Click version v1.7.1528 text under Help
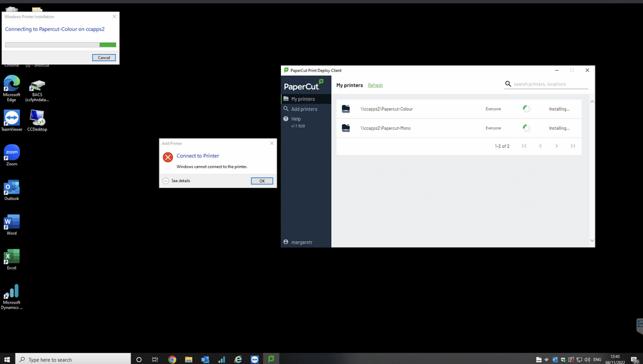This screenshot has height=364, width=643. coord(298,126)
